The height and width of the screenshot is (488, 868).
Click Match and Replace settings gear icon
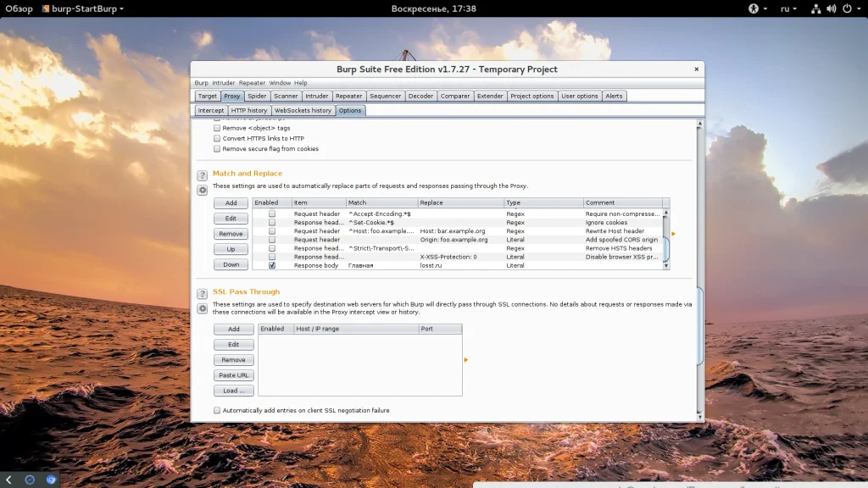[203, 190]
